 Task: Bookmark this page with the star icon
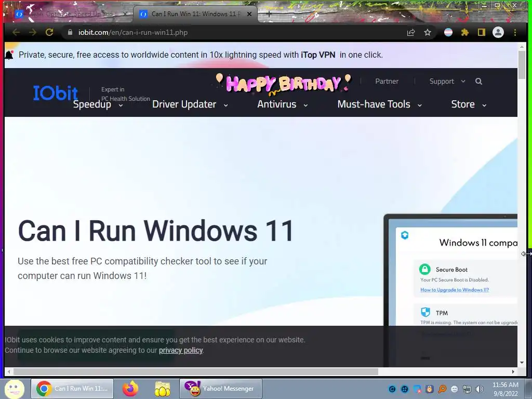pyautogui.click(x=428, y=32)
